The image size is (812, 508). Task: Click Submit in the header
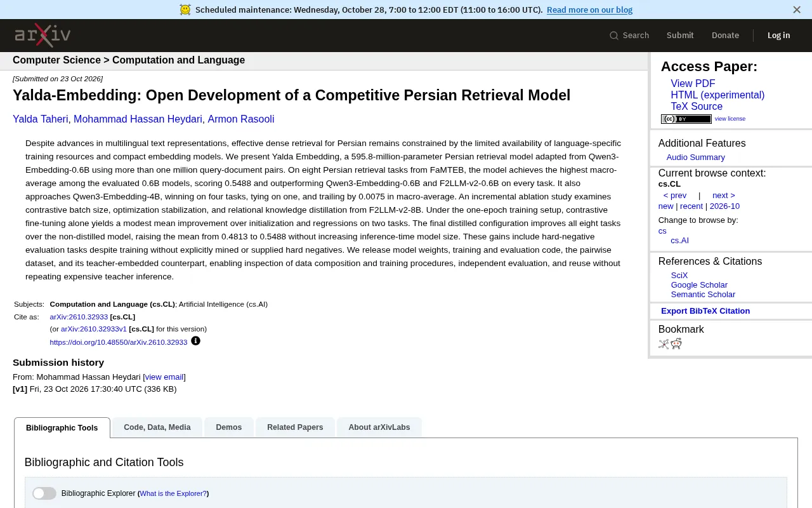(680, 36)
